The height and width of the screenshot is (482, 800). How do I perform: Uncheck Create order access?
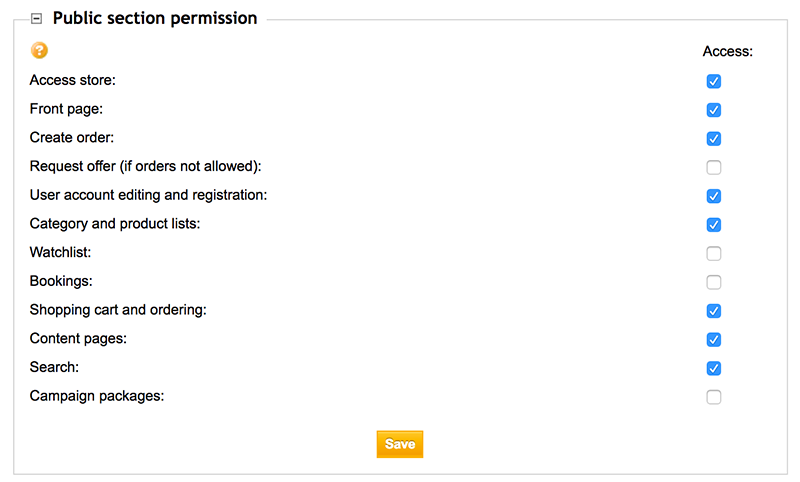[x=713, y=139]
